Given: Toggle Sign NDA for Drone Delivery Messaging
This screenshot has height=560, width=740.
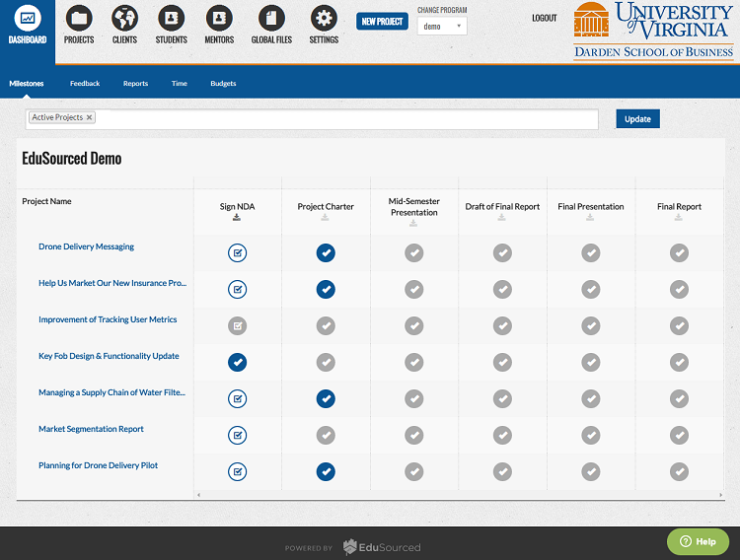Looking at the screenshot, I should coord(237,253).
